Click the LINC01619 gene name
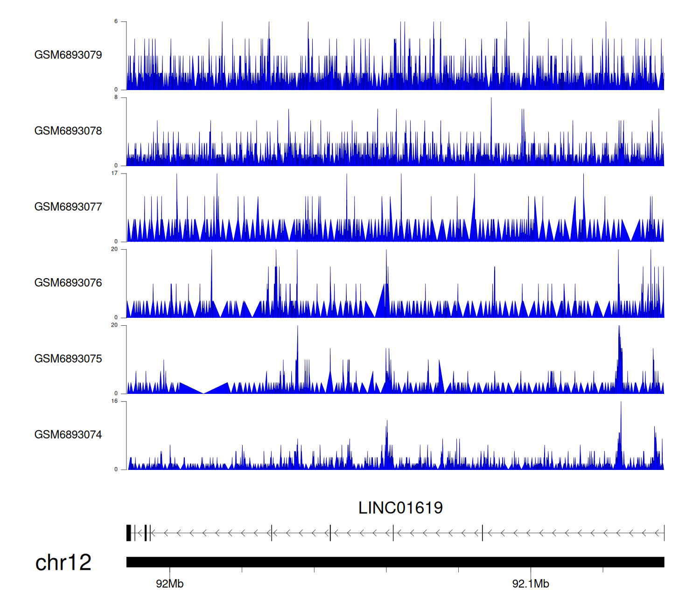This screenshot has height=616, width=700. [x=400, y=508]
